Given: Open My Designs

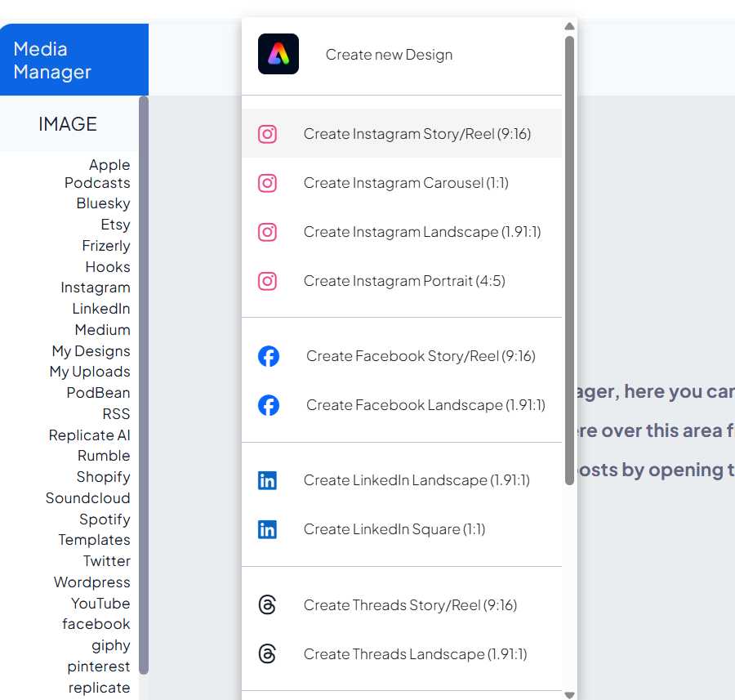Looking at the screenshot, I should pos(91,351).
